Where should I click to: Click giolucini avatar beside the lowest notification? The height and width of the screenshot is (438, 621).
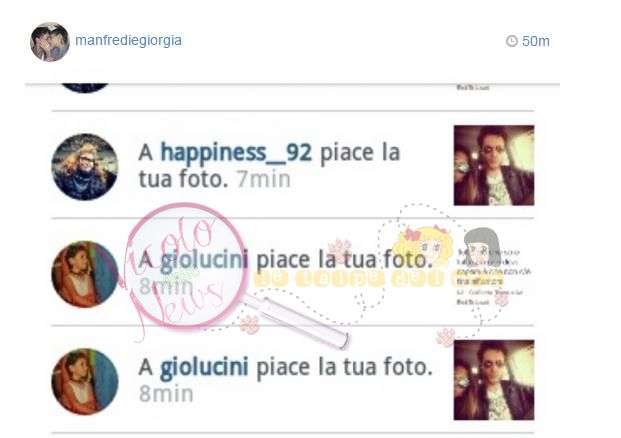coord(85,381)
